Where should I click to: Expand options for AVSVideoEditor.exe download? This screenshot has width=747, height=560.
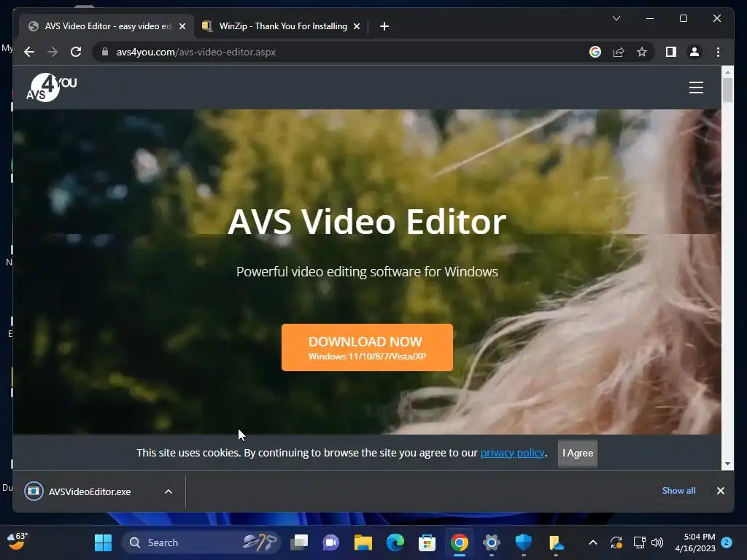point(169,491)
